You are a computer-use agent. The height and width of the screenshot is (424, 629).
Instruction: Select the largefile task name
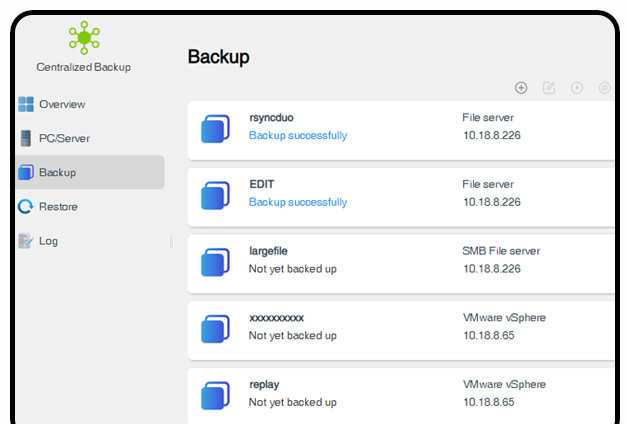[268, 251]
